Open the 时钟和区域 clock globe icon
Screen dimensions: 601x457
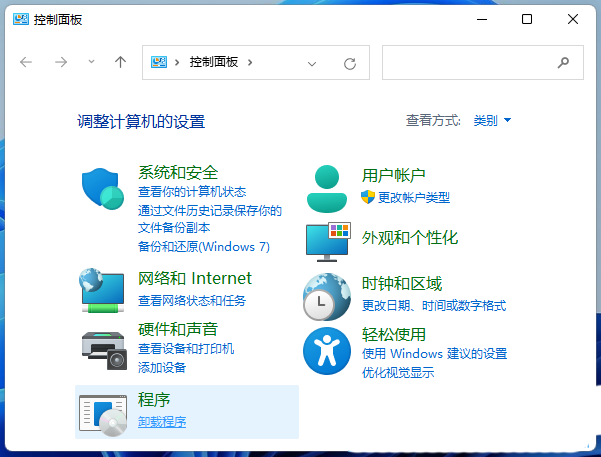pos(327,297)
